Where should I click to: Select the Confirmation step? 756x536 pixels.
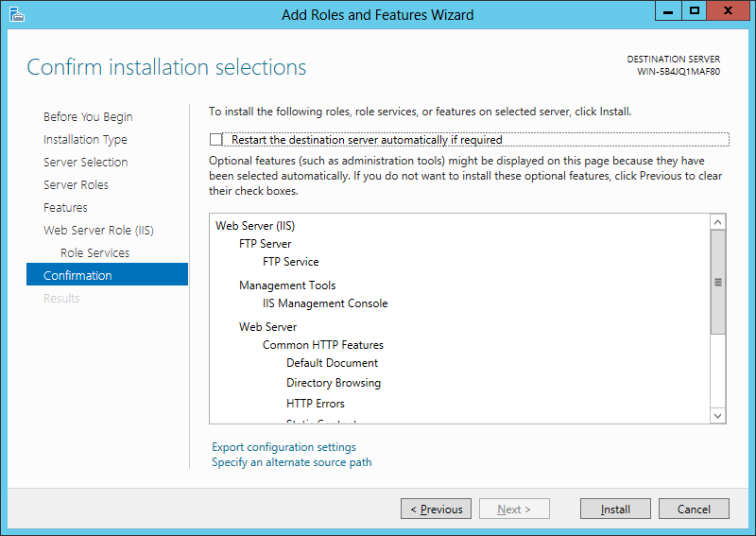[77, 276]
